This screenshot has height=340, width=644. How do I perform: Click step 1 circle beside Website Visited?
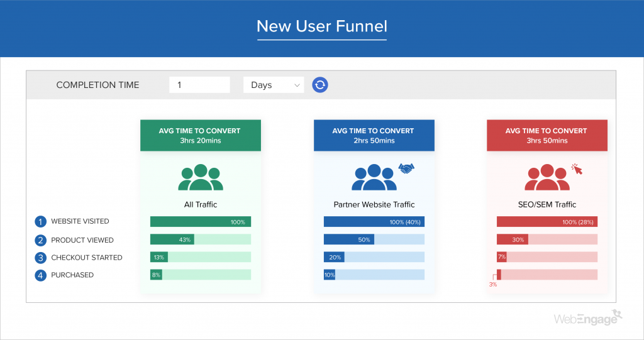coord(41,222)
